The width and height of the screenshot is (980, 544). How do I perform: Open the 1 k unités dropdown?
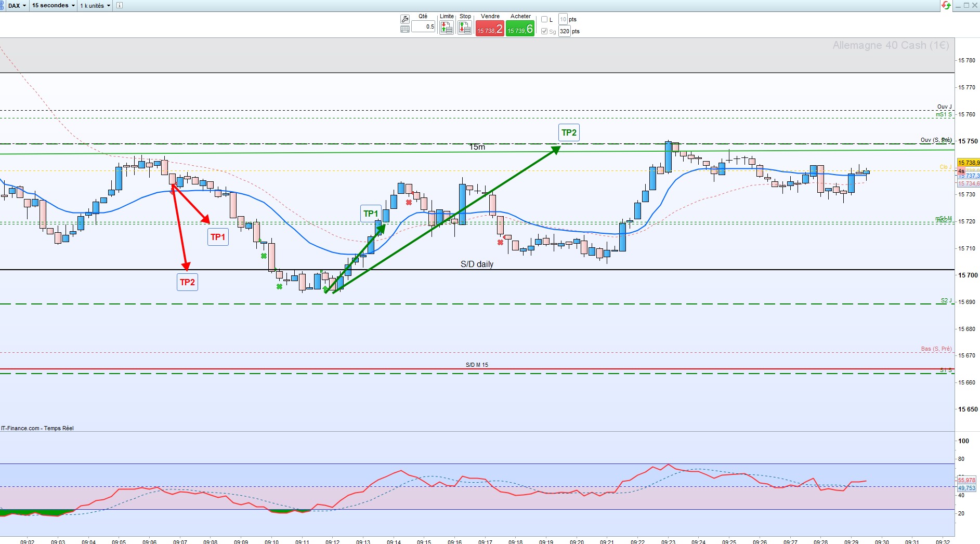(x=95, y=5)
